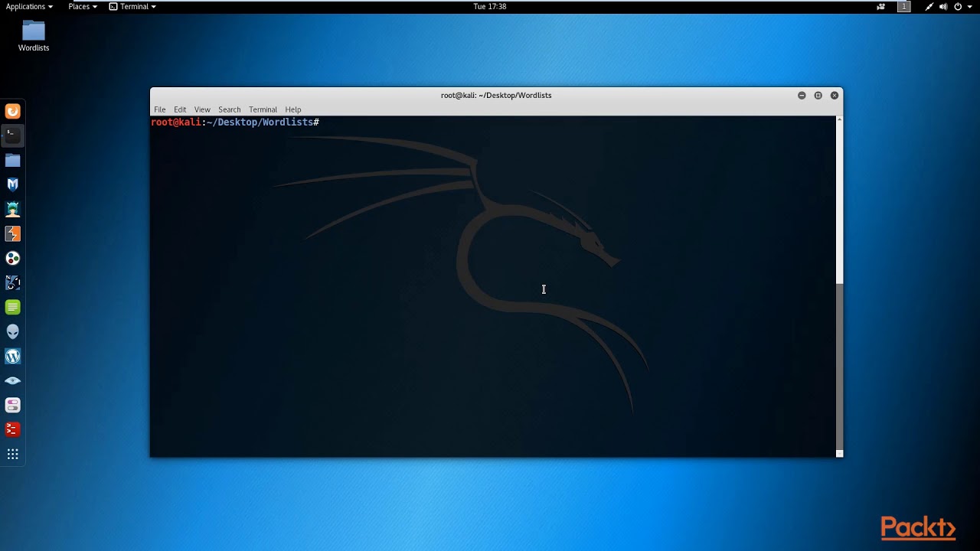Maximize the terminal window

coord(818,96)
